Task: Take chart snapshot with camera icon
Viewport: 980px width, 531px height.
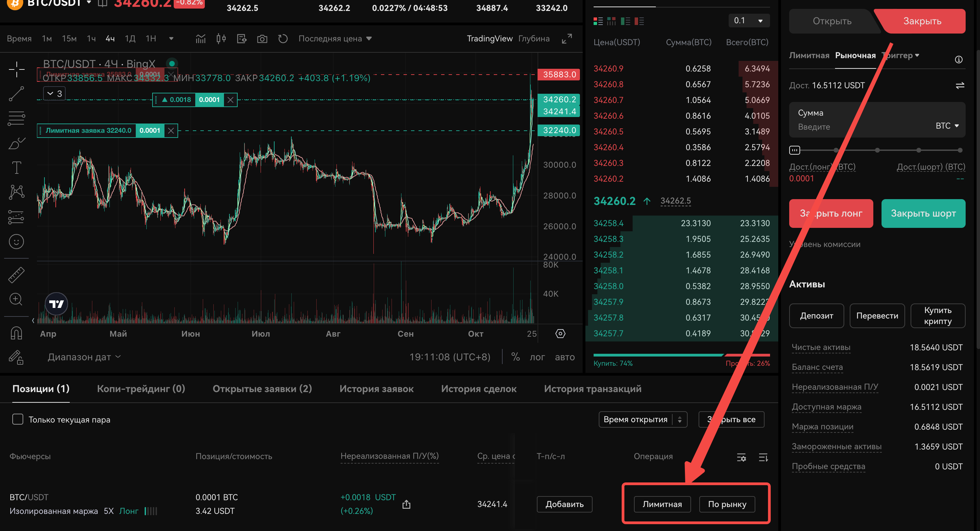Action: [x=262, y=38]
